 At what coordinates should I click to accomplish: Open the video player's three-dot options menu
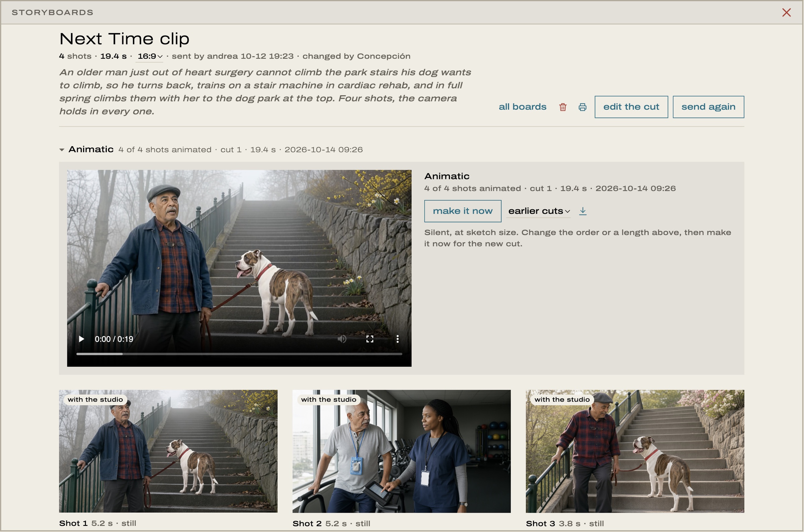click(x=398, y=339)
